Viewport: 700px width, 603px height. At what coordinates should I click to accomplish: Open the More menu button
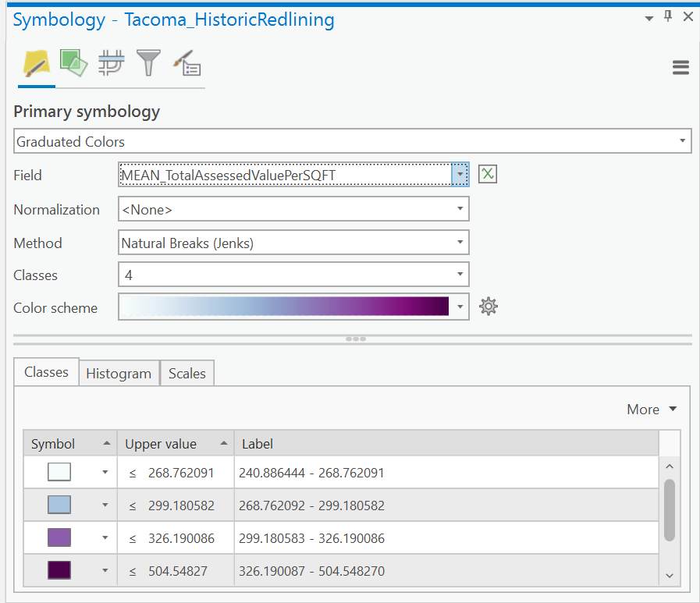652,410
